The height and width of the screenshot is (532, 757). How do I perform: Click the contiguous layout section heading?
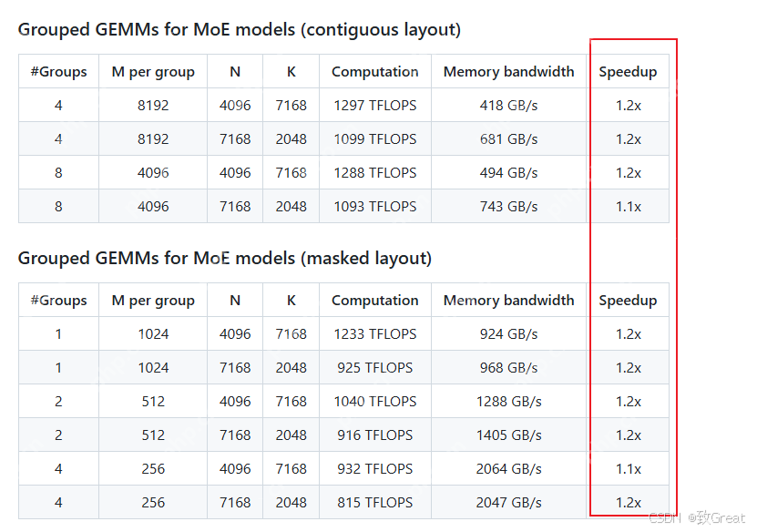coord(240,30)
